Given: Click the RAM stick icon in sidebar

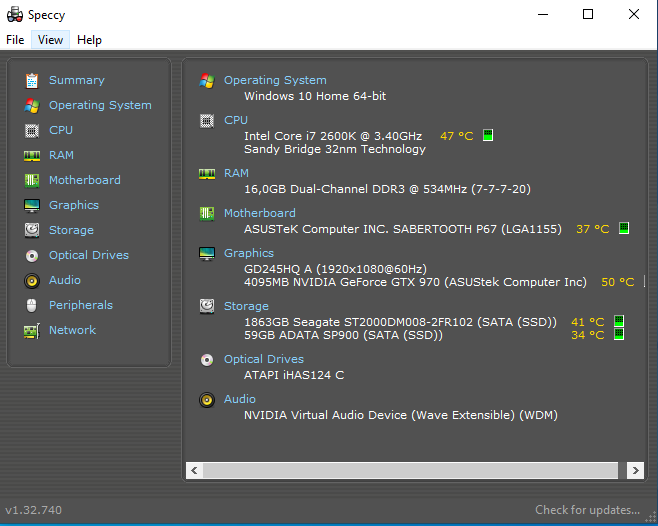Looking at the screenshot, I should coord(32,156).
